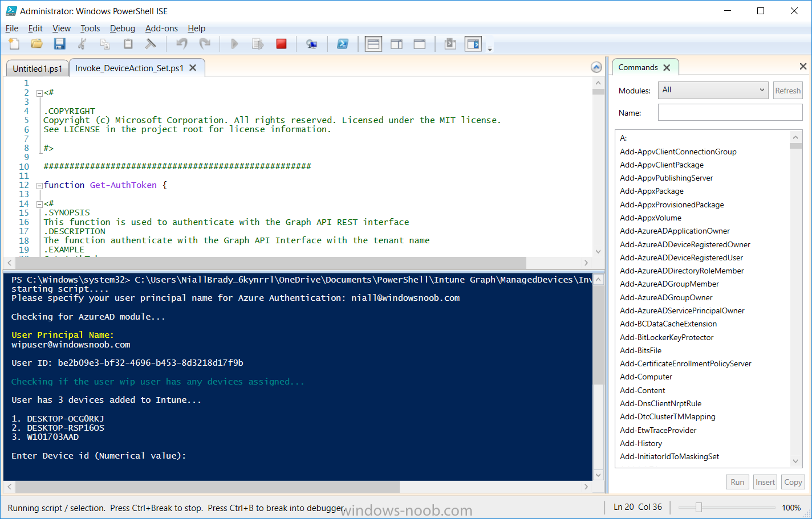This screenshot has width=812, height=519.
Task: Collapse the Get-AuthToken function on line 12
Action: click(x=39, y=186)
